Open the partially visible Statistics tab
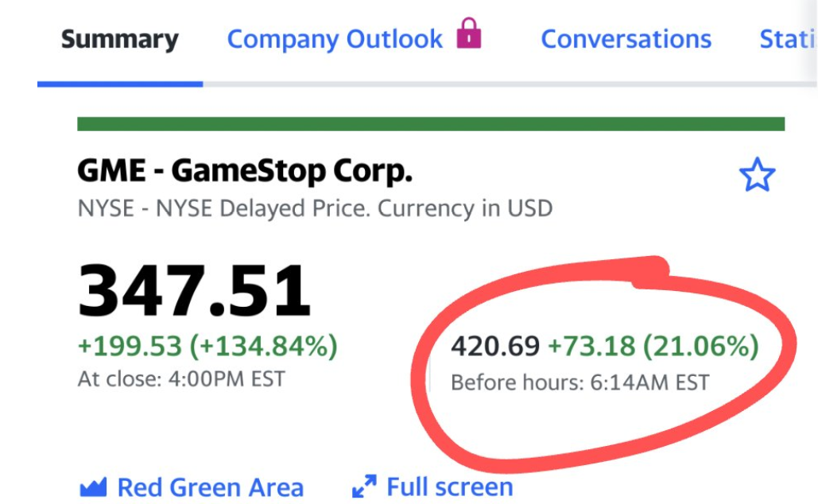The height and width of the screenshot is (504, 818). (x=787, y=40)
